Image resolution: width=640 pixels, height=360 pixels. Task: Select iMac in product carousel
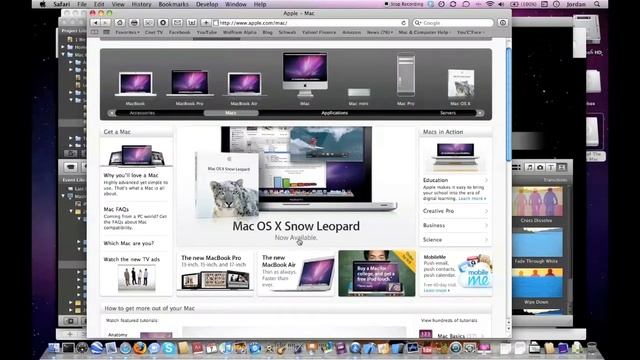click(x=305, y=79)
